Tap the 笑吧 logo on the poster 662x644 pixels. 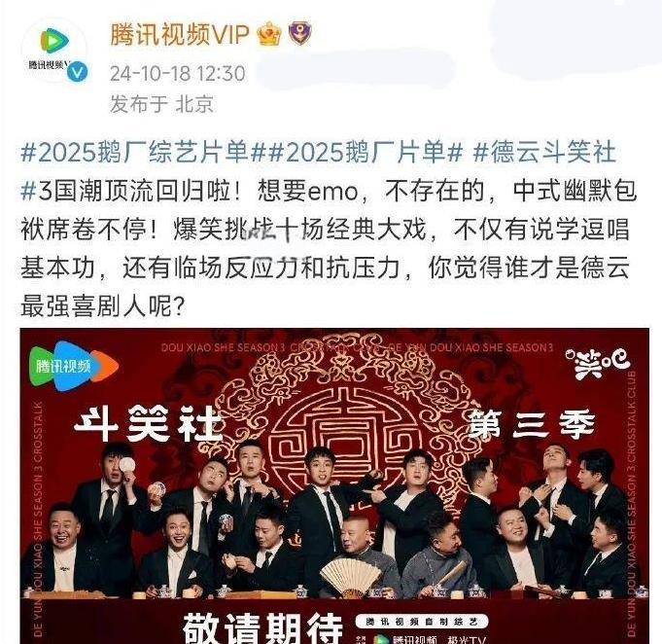[599, 364]
